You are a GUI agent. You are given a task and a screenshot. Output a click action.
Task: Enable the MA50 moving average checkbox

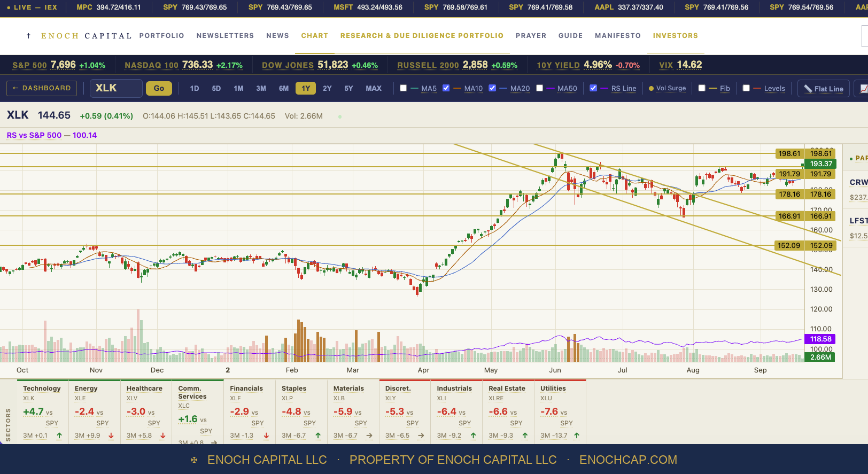click(540, 88)
